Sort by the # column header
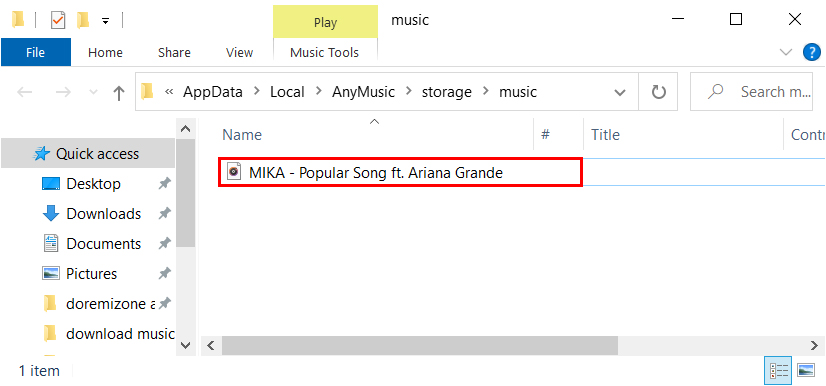Screen dimensions: 826x386 tap(558, 135)
